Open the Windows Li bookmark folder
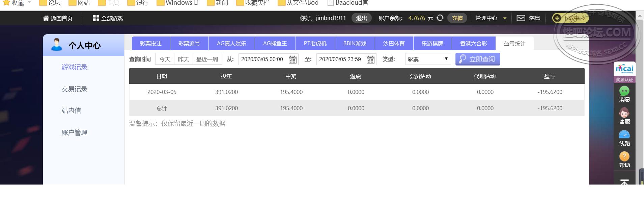 click(x=178, y=3)
